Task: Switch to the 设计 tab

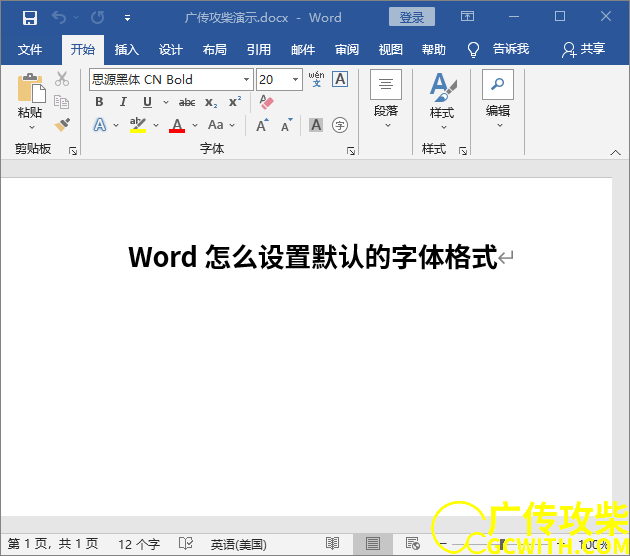Action: pyautogui.click(x=171, y=49)
